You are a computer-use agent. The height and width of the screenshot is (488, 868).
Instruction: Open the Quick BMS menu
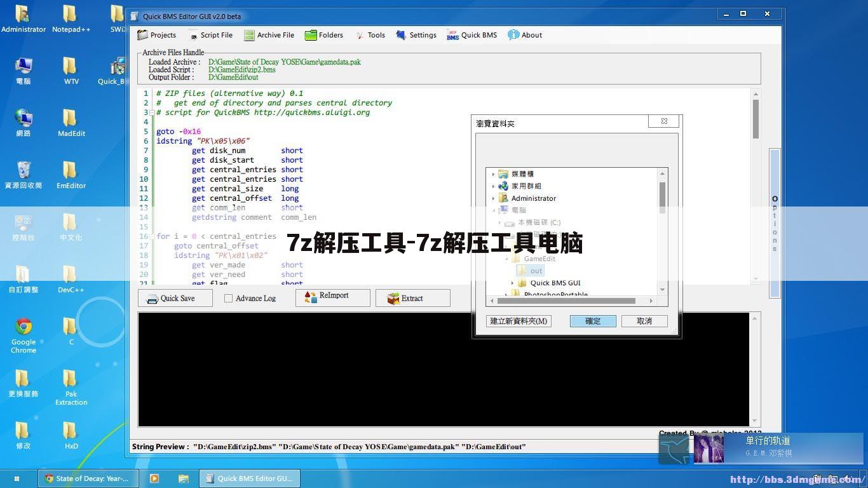[x=471, y=35]
